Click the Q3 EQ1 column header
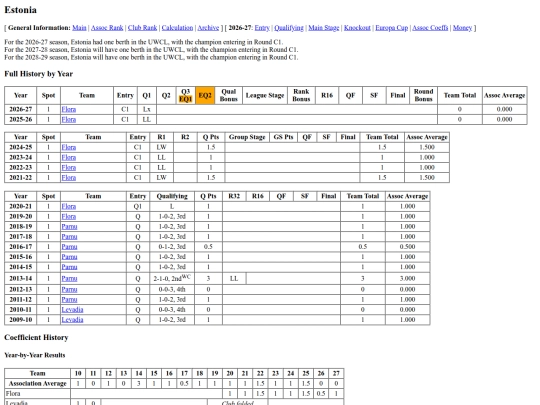Viewport: 540px width, 405px height. click(185, 95)
